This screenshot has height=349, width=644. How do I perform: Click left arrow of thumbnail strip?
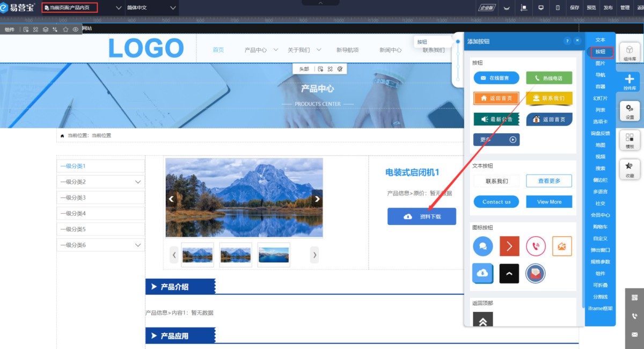tap(174, 255)
